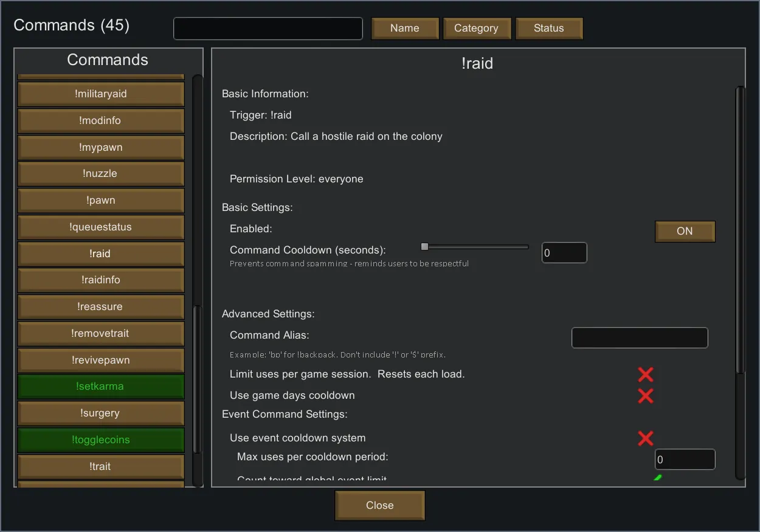Click the Command Alias text field
The image size is (760, 532).
coord(640,337)
